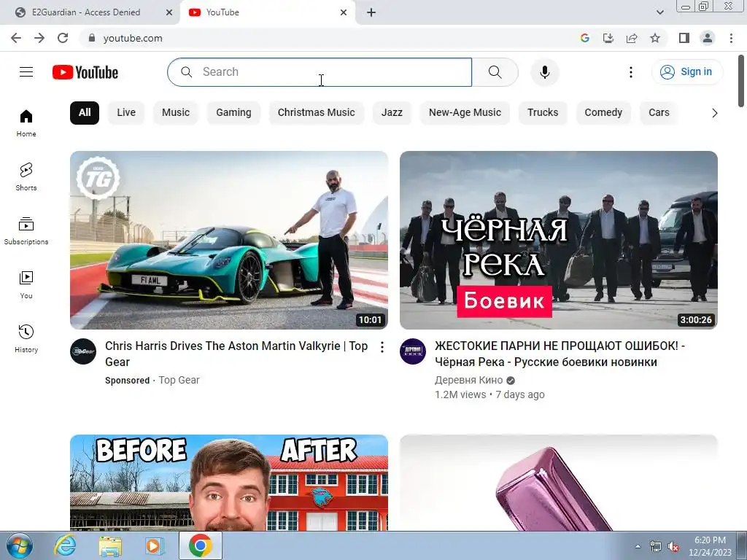Open the purple lipstick thumbnail
This screenshot has height=560, width=747.
558,483
